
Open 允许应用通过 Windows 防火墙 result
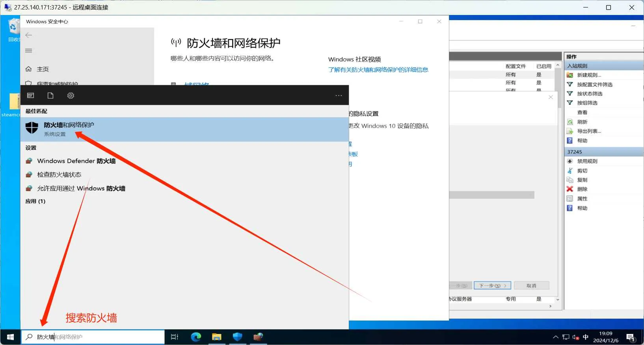click(x=81, y=188)
